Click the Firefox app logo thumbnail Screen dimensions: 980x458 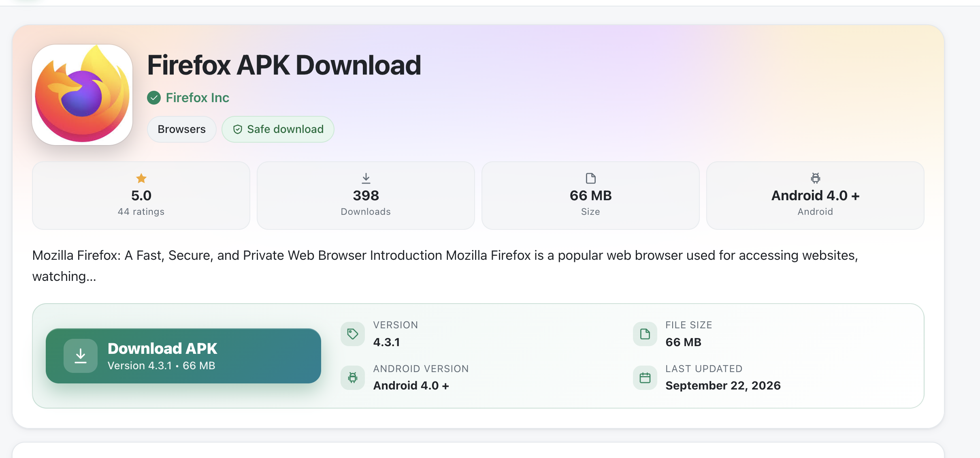point(82,94)
